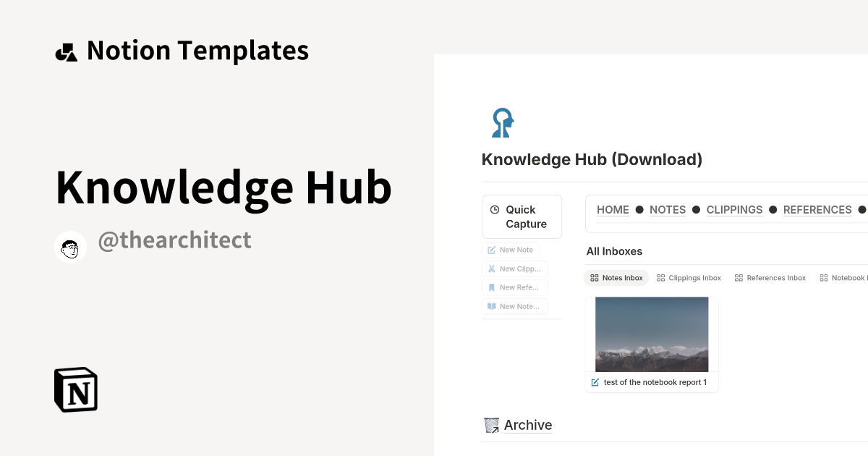Click the Notion Templates logo icon
Viewport: 868px width, 456px height.
click(x=66, y=50)
